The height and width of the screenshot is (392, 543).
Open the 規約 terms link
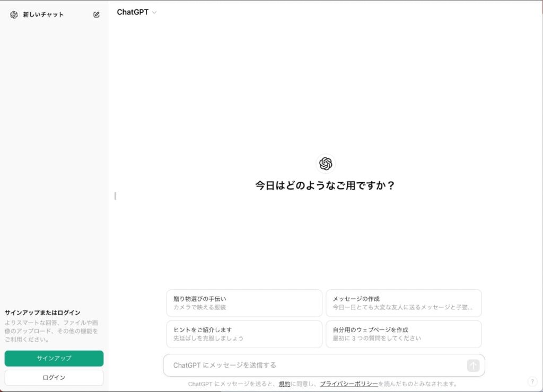pyautogui.click(x=284, y=384)
